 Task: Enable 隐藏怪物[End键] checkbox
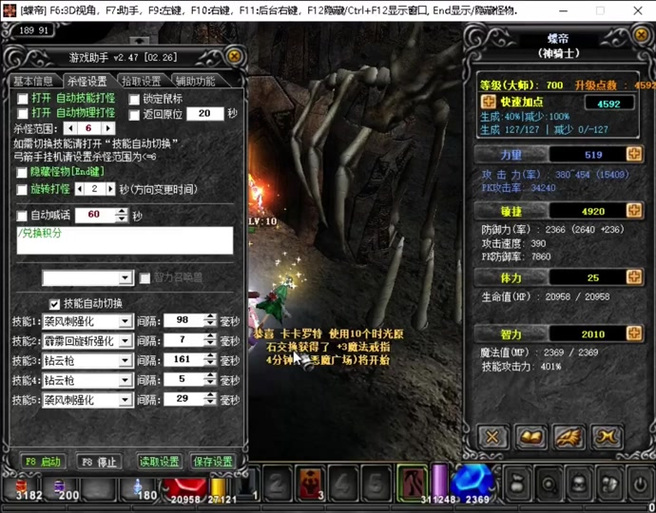[x=21, y=172]
